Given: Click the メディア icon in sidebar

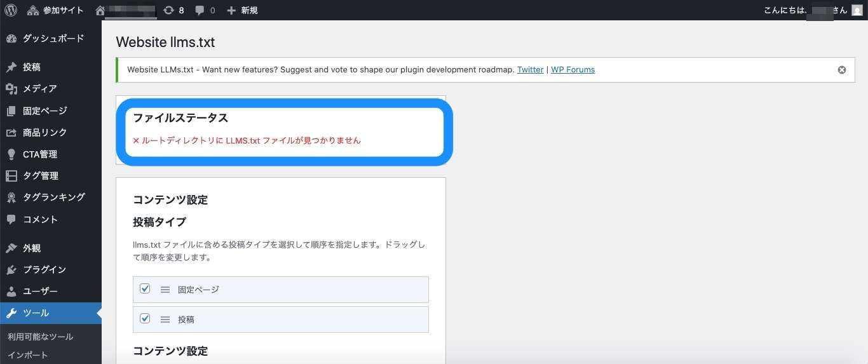Looking at the screenshot, I should [11, 89].
